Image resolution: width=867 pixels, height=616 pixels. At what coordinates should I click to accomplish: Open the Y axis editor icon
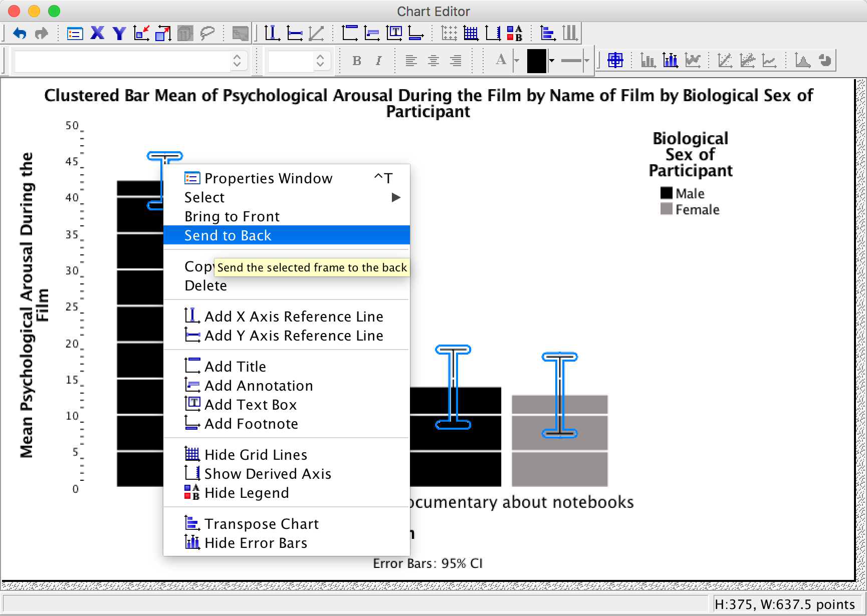pyautogui.click(x=119, y=34)
